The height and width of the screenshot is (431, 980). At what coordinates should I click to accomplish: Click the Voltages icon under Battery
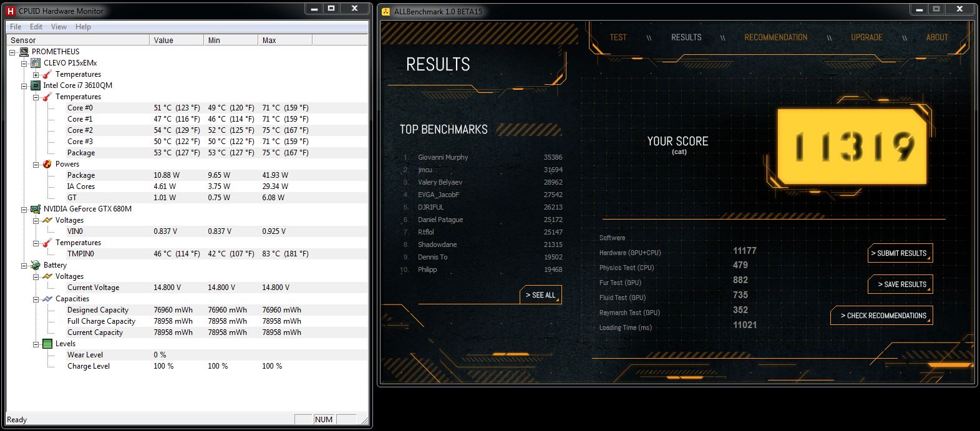(47, 276)
